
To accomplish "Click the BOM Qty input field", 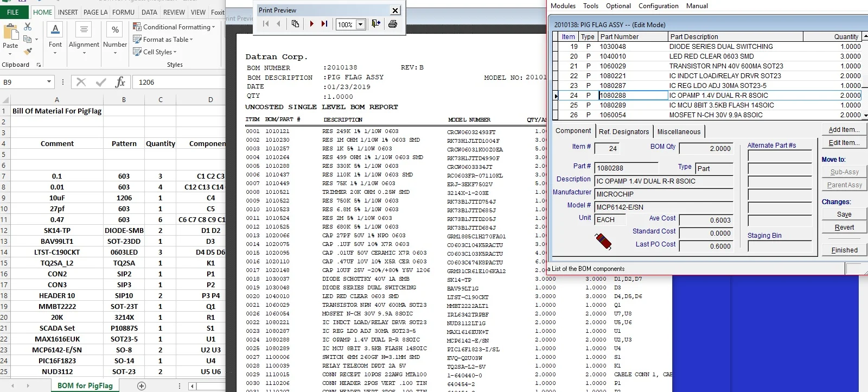I will pos(706,149).
